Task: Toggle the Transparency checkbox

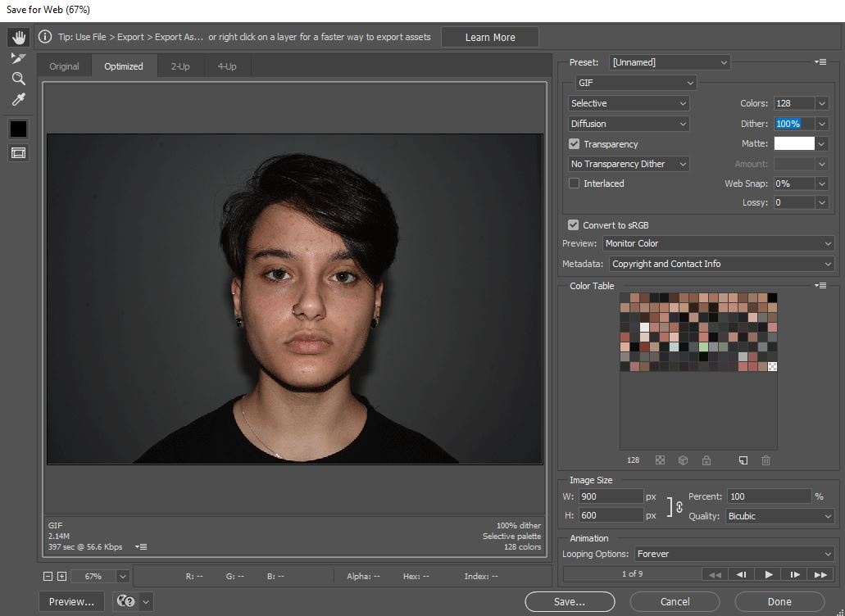Action: pyautogui.click(x=574, y=144)
